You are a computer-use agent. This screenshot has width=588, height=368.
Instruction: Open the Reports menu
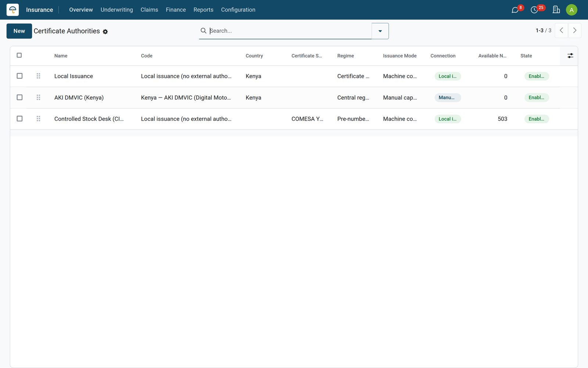203,10
